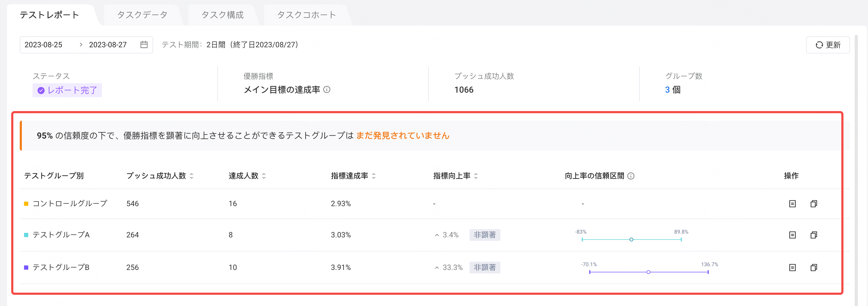Screen dimensions: 868x306
Task: Click confidence interval midpoint for テストグループB
Action: 648,272
